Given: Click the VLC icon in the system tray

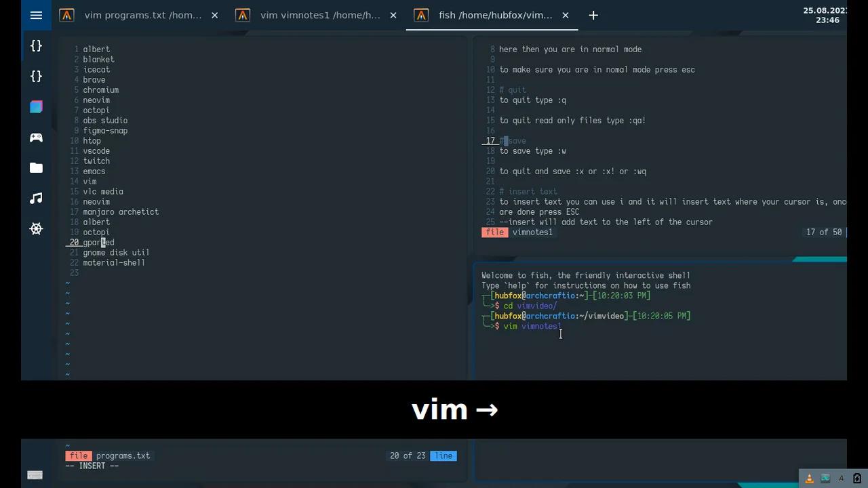Looking at the screenshot, I should (x=808, y=478).
